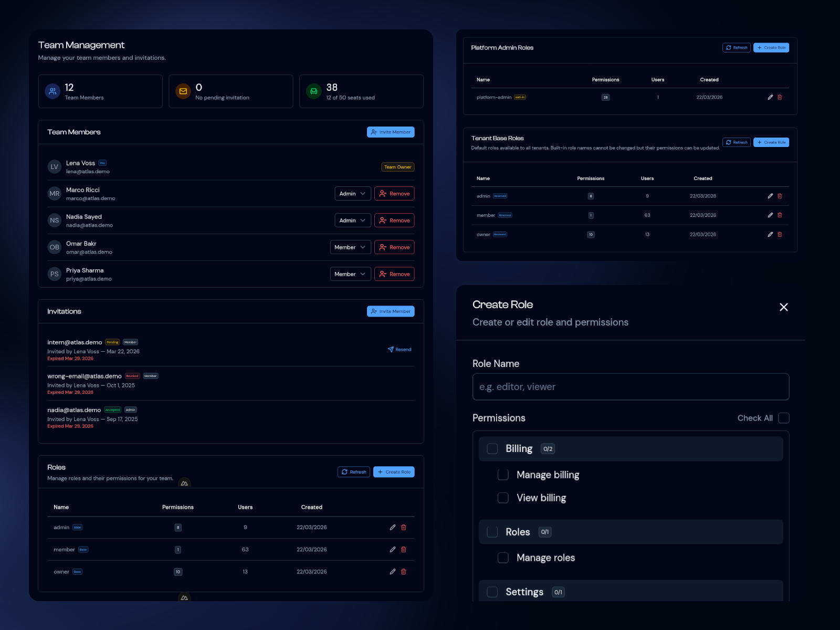Enable the Check All permissions checkbox
Viewport: 840px width, 630px height.
(x=783, y=418)
